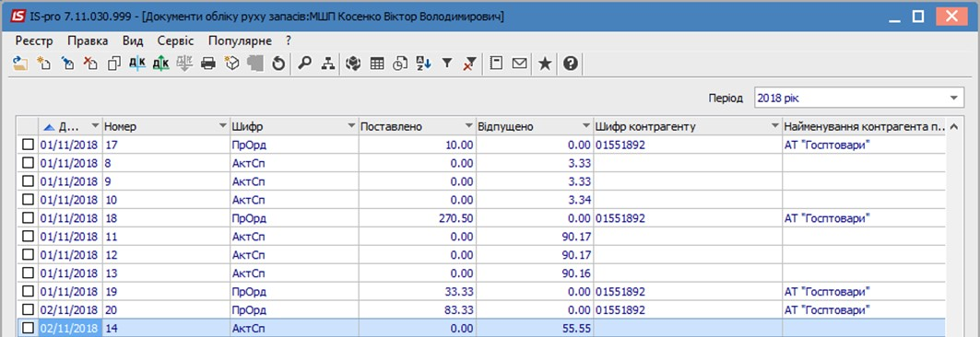The height and width of the screenshot is (337, 980).
Task: Open the Шифр контрагенту column filter arrow
Action: [775, 126]
